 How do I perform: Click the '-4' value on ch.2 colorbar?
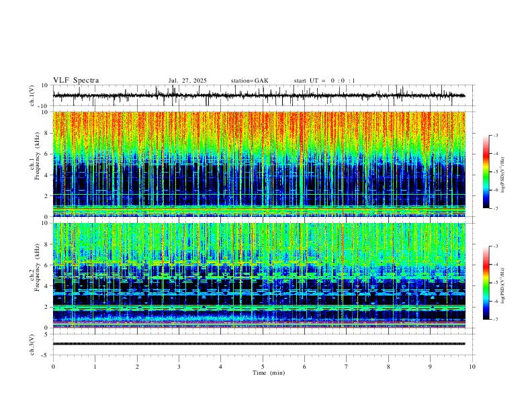495,265
